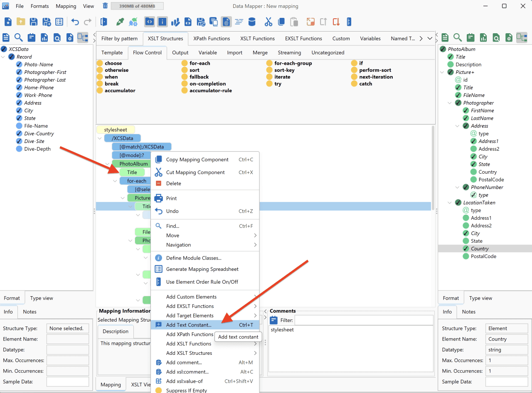Viewport: 532px width, 393px height.
Task: Collapse the PhoneNumber node in target tree
Action: pos(458,187)
